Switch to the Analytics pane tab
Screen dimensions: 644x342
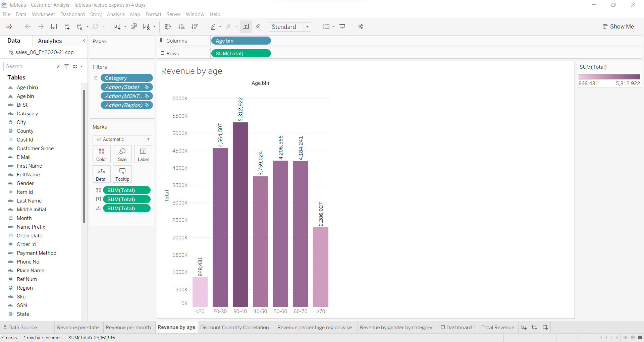(50, 41)
